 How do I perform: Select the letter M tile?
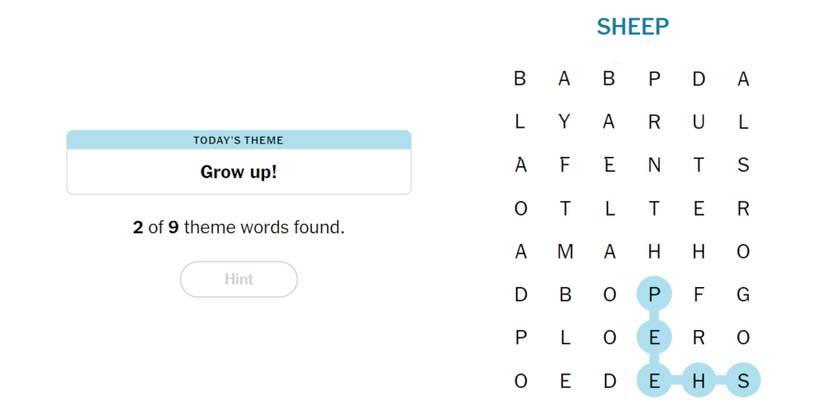(565, 252)
